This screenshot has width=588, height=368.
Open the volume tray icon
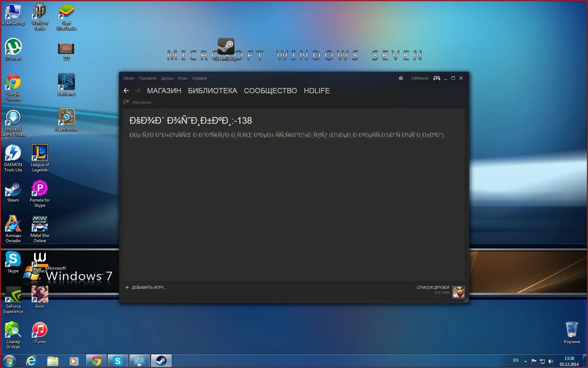click(551, 361)
